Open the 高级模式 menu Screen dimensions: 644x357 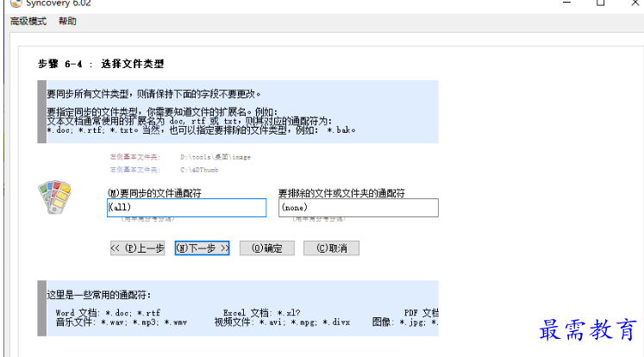tap(28, 21)
